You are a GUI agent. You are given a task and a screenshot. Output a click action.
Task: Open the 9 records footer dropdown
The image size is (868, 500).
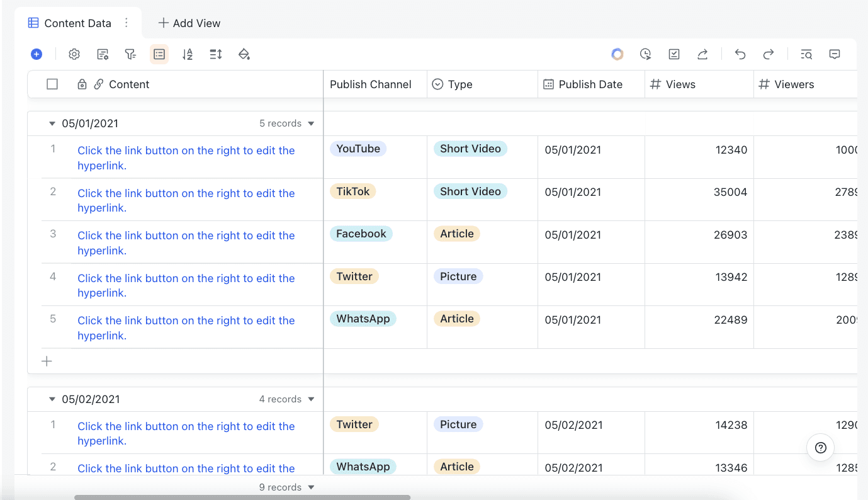(287, 487)
